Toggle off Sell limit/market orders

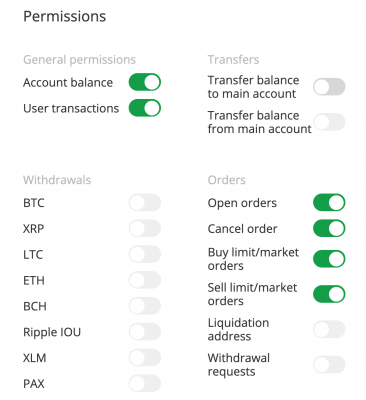pyautogui.click(x=329, y=294)
